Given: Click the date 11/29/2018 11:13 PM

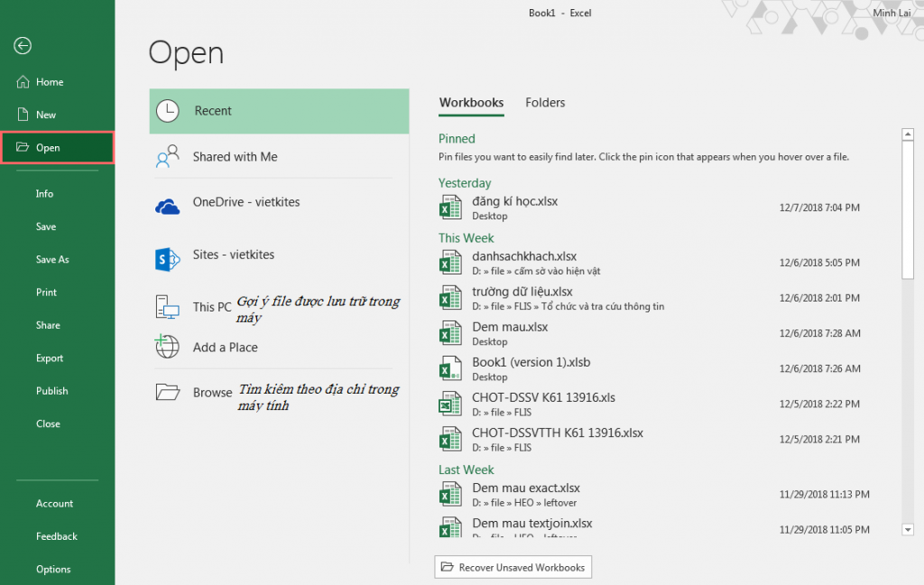Looking at the screenshot, I should click(x=825, y=494).
